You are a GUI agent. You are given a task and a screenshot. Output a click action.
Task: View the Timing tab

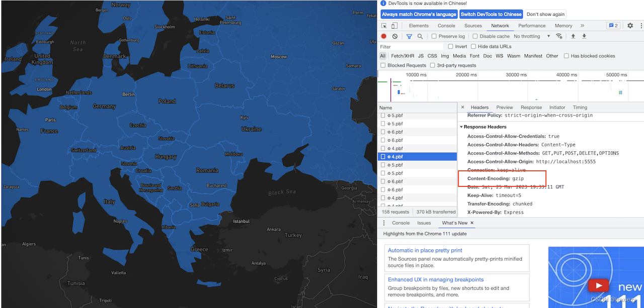point(580,107)
